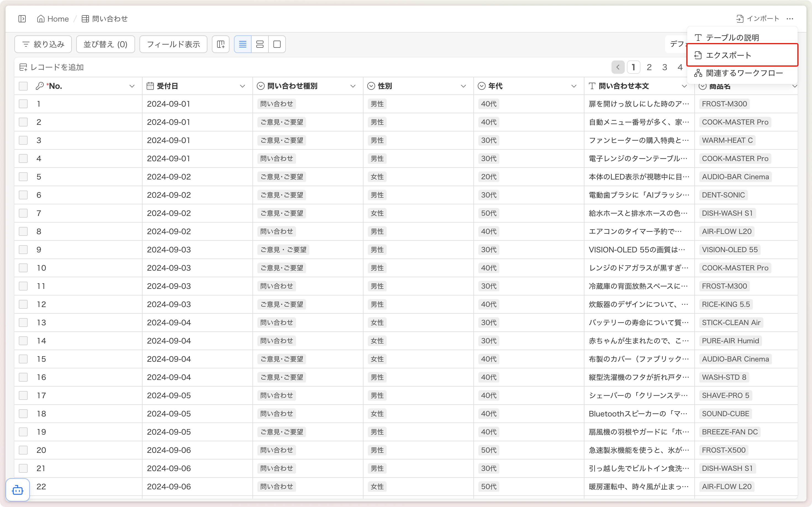Expand the 受付日 column dropdown
Viewport: 812px width, 507px height.
(x=242, y=86)
